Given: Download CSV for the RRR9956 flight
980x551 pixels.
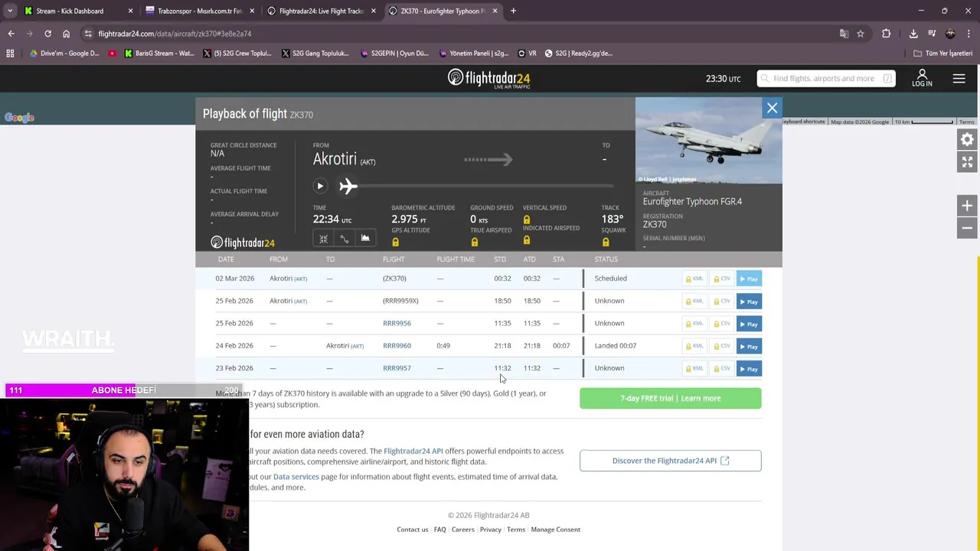Looking at the screenshot, I should (722, 324).
